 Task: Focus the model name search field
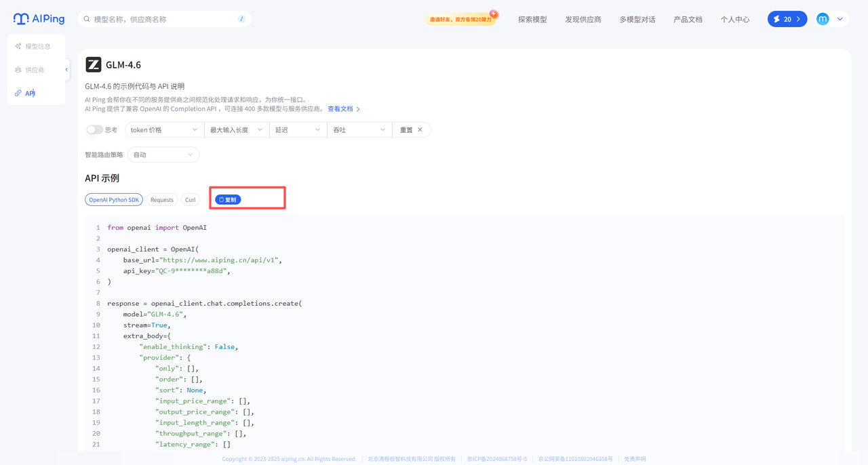tap(163, 19)
